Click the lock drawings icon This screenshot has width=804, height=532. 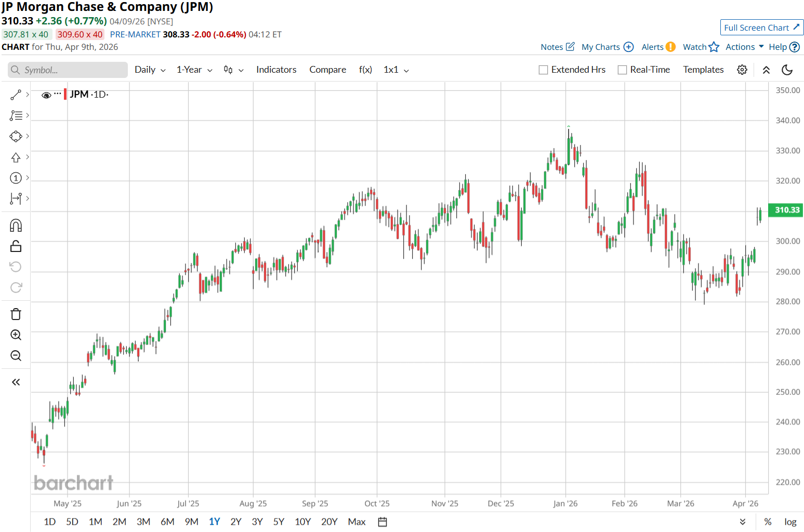(x=16, y=246)
